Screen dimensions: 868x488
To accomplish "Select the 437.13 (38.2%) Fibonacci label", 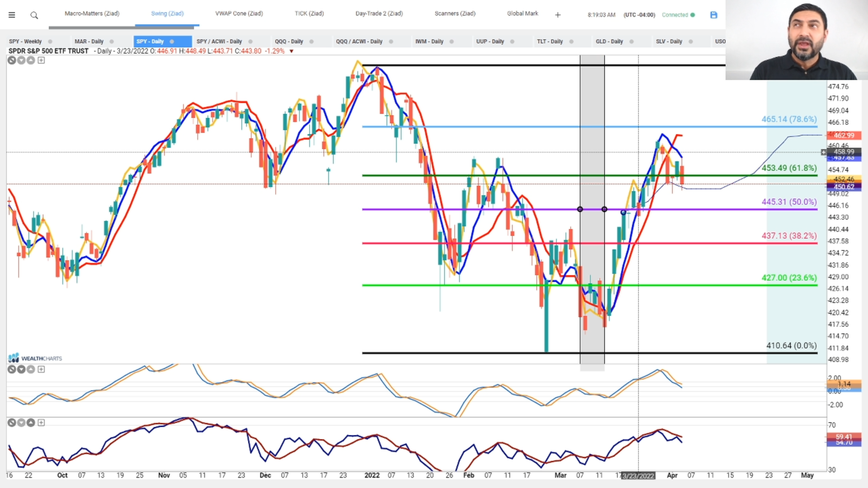I will tap(789, 236).
